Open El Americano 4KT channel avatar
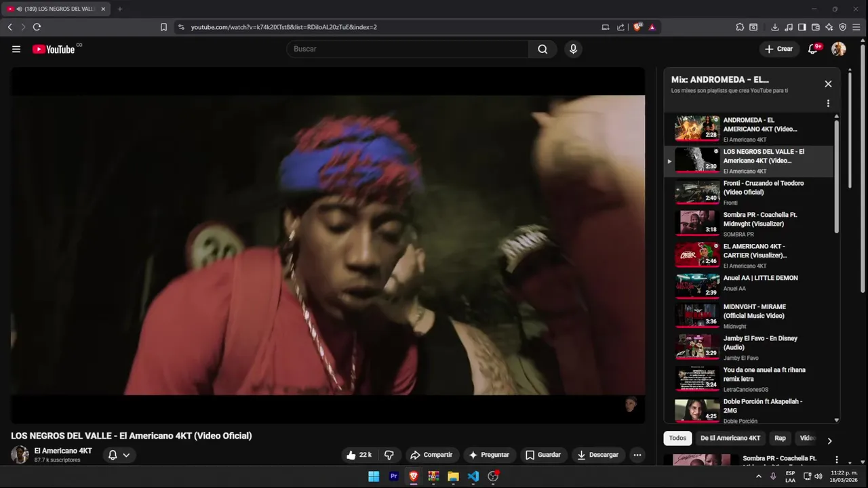This screenshot has height=488, width=868. coord(20,455)
